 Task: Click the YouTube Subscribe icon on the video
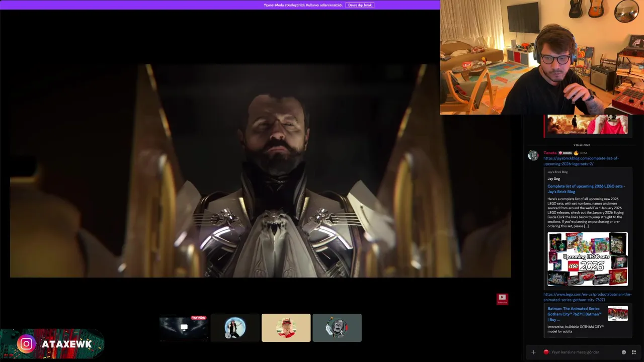pyautogui.click(x=502, y=299)
